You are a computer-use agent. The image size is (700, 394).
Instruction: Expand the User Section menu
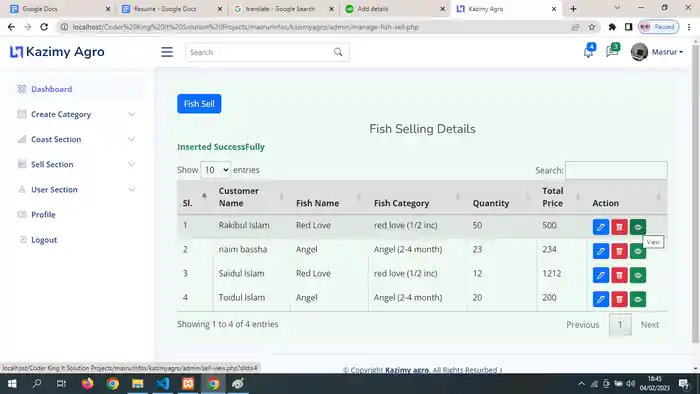[76, 190]
